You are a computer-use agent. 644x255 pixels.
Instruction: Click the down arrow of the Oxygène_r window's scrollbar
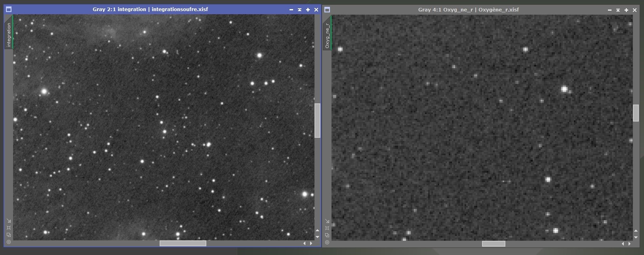[636, 237]
